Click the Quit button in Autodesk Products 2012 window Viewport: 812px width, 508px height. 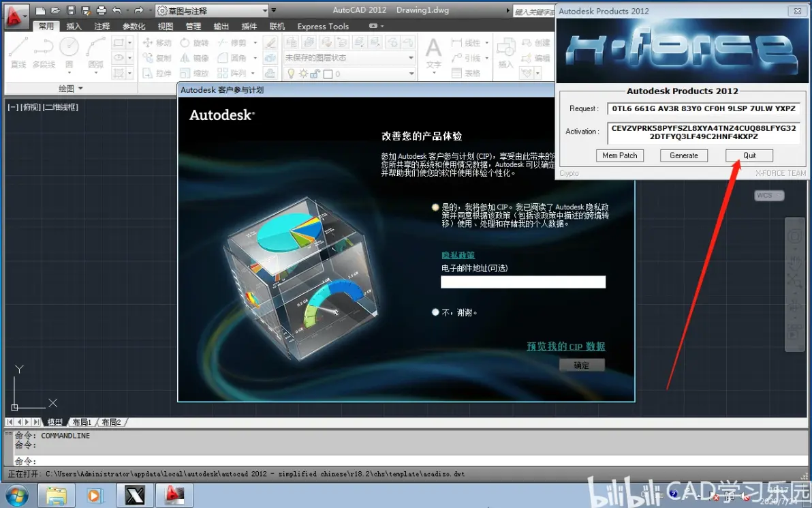point(749,155)
